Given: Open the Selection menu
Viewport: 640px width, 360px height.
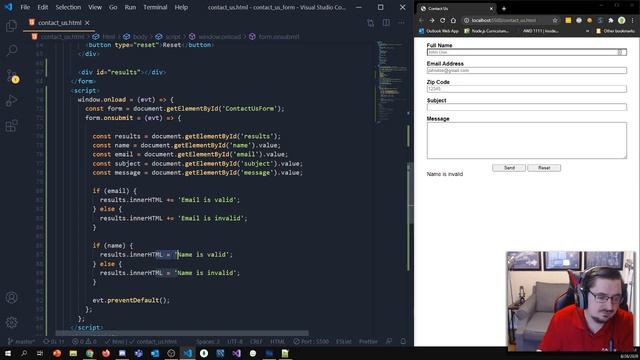Looking at the screenshot, I should pos(68,7).
